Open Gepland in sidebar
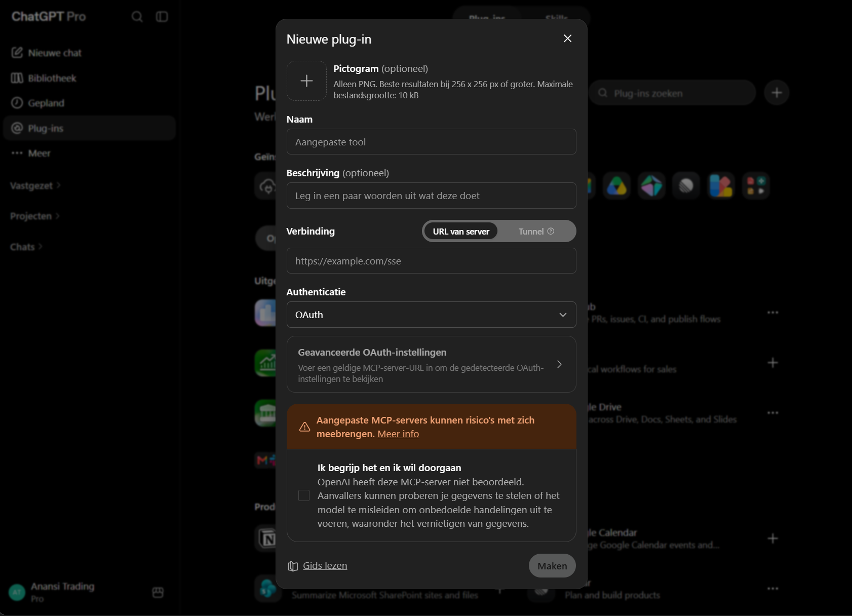The width and height of the screenshot is (852, 616). [89, 103]
